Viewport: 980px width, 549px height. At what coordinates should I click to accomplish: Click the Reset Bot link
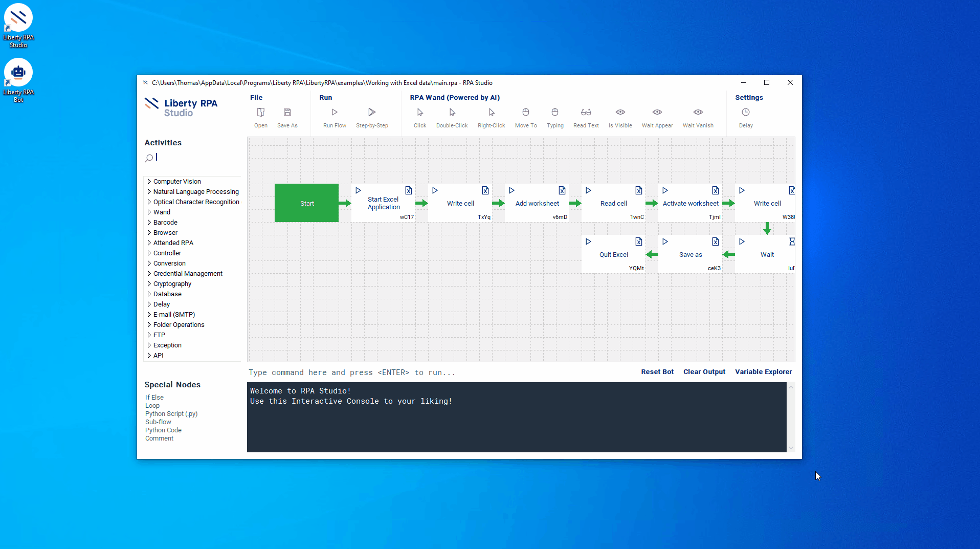pos(657,372)
